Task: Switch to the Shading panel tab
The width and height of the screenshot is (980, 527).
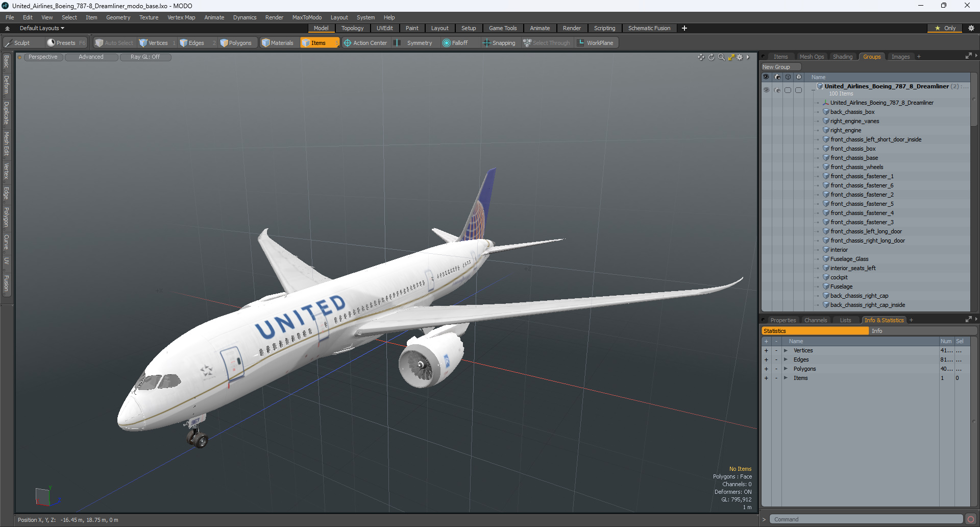Action: click(843, 57)
